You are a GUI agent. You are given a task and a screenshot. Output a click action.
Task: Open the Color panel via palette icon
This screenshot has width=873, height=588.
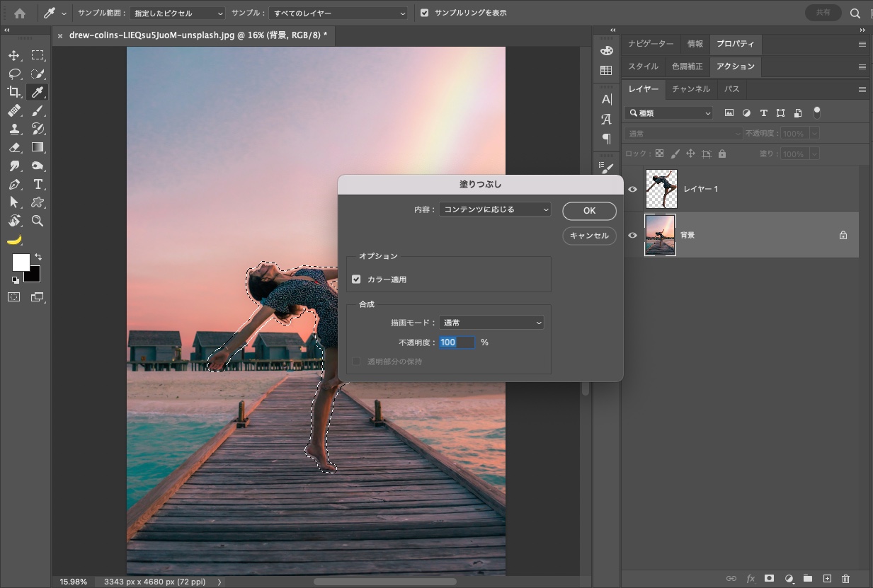[606, 50]
